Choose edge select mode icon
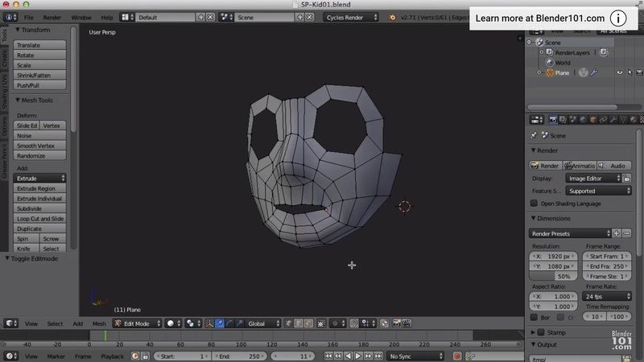 point(299,323)
